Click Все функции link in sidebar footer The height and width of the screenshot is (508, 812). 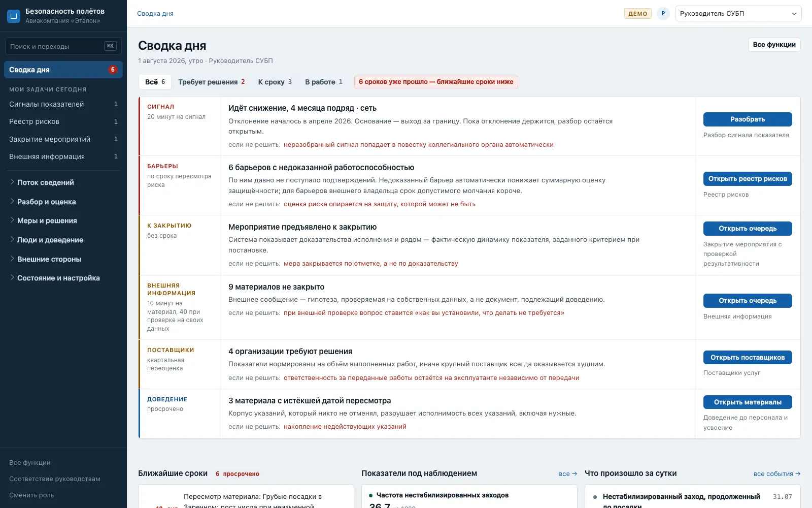30,463
